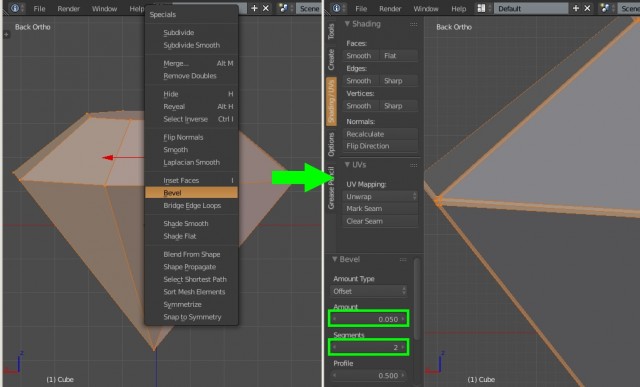
Task: Click delete screen X icon beside Default field
Action: click(x=587, y=8)
